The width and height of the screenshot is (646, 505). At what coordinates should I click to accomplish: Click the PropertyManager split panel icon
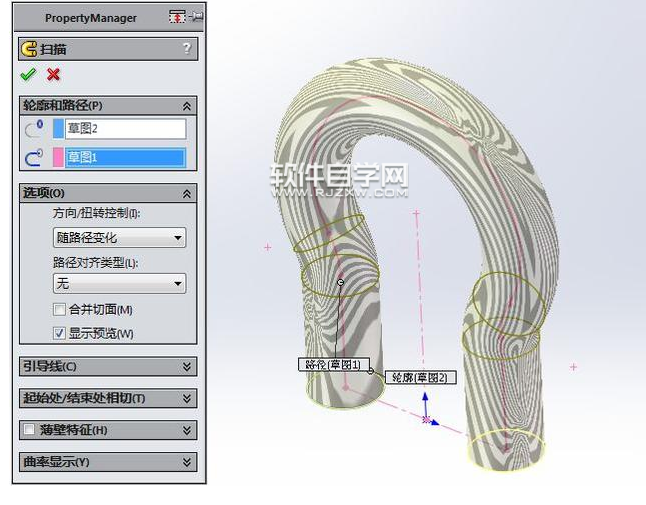click(177, 17)
